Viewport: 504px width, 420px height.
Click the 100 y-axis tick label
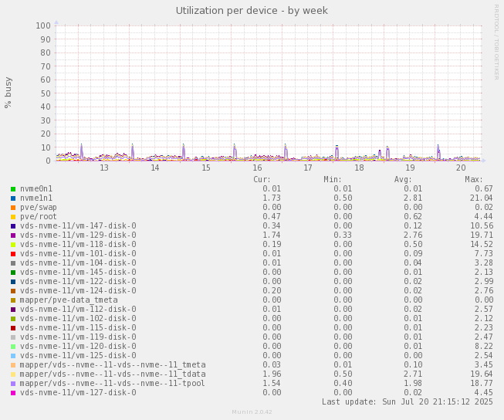point(43,25)
